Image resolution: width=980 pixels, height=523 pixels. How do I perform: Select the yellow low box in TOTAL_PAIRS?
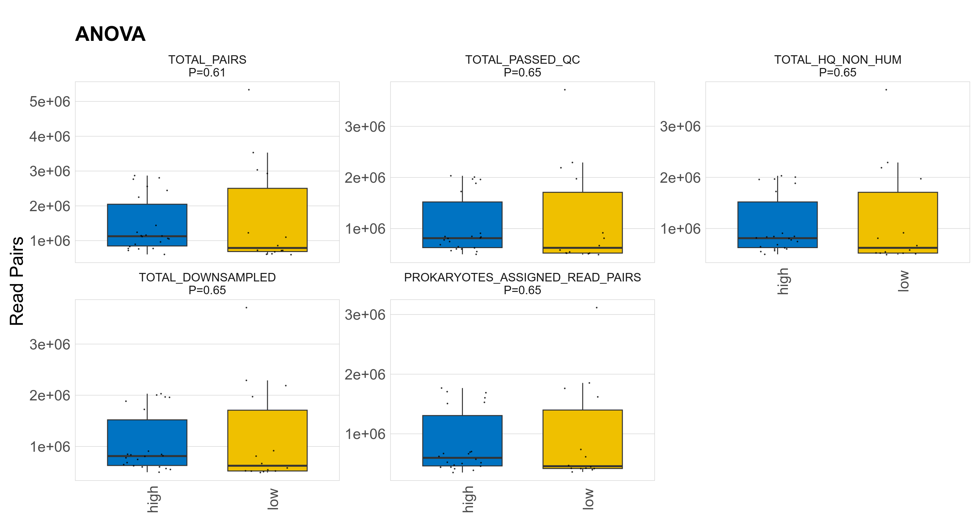click(268, 217)
